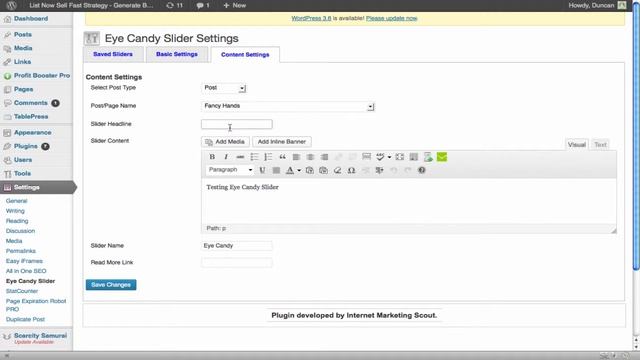Open the StatCounter settings link
Screen dimensions: 640x360
click(x=22, y=291)
